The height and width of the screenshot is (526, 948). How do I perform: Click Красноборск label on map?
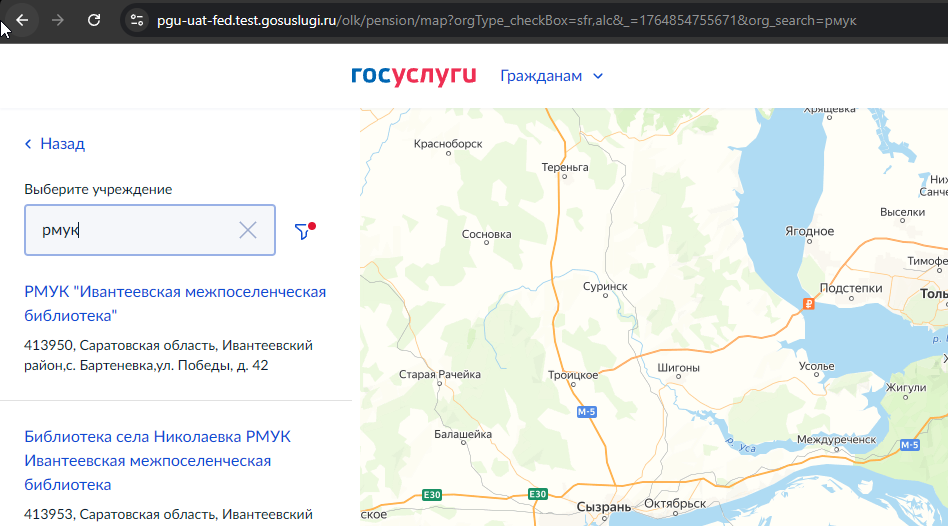pyautogui.click(x=448, y=144)
